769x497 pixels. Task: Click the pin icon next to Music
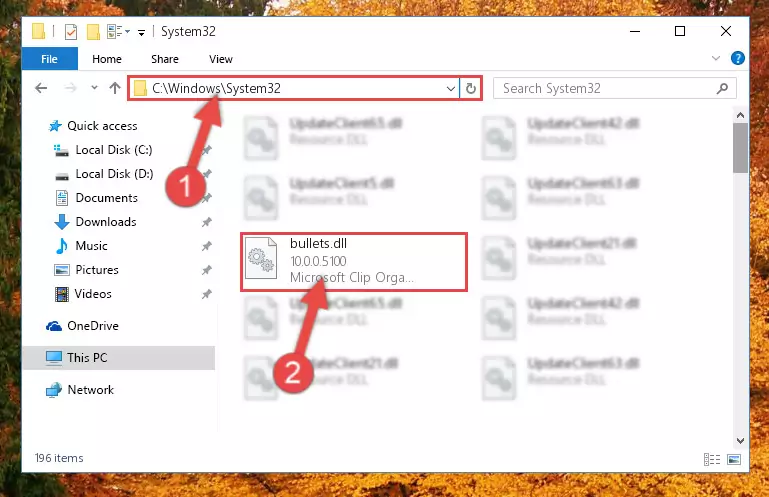click(207, 246)
